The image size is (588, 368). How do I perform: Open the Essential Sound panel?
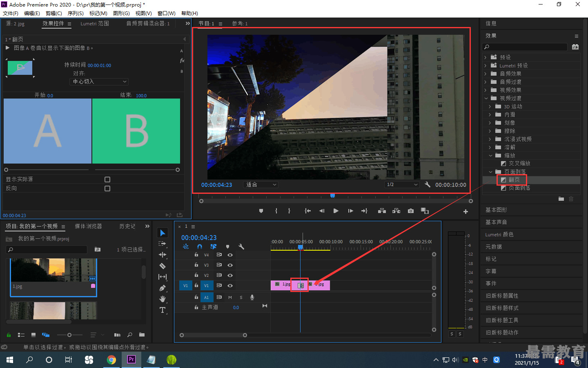(496, 222)
